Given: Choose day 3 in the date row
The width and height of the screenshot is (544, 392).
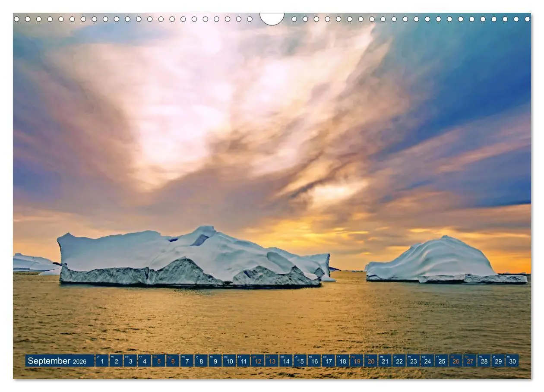Looking at the screenshot, I should point(130,361).
